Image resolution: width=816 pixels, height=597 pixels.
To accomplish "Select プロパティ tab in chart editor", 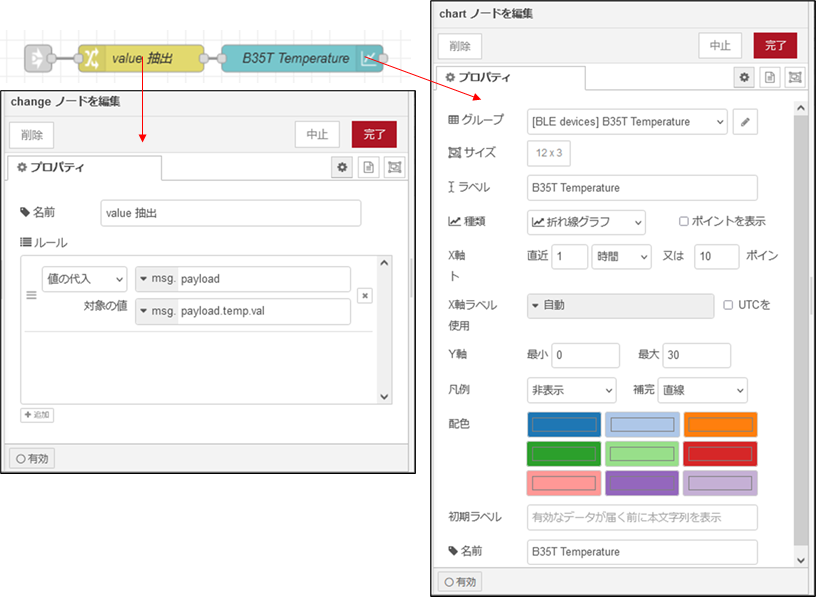I will [479, 77].
